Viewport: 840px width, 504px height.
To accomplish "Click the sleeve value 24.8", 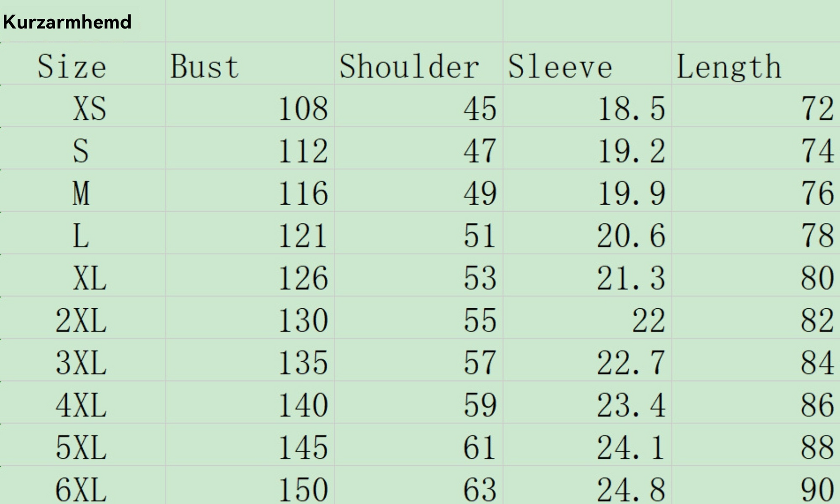I will (x=588, y=485).
